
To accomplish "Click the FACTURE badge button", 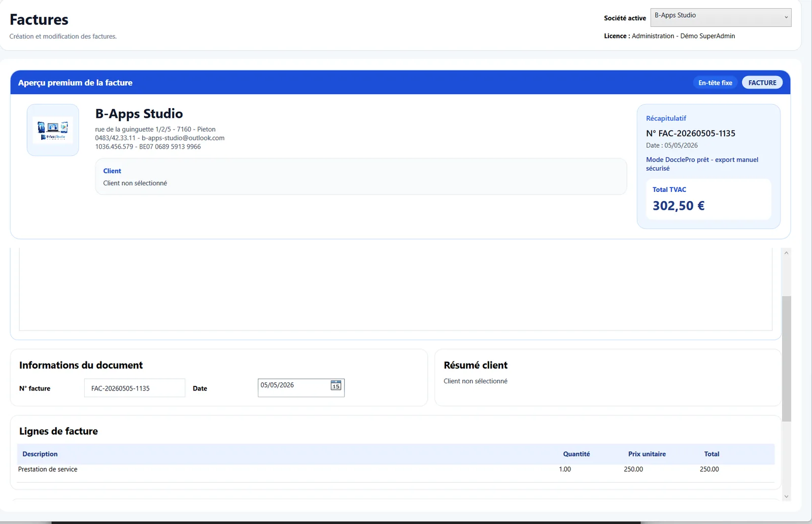I will [x=762, y=83].
